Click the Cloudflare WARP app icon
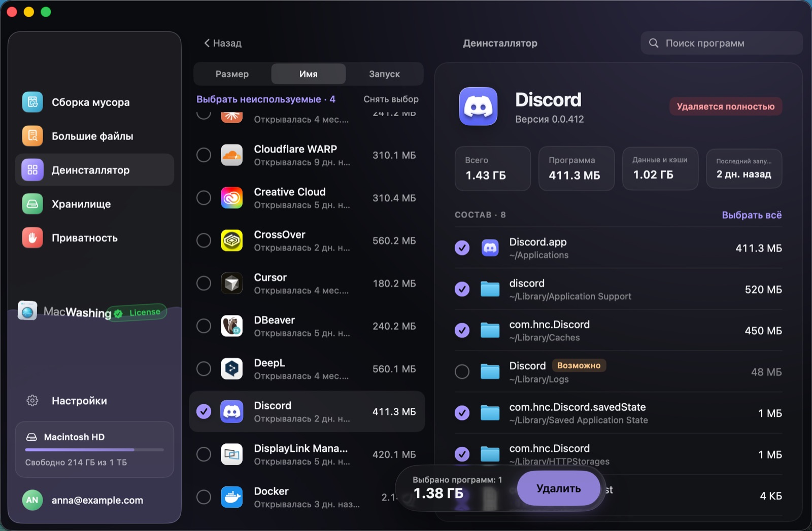The image size is (812, 531). pos(232,155)
